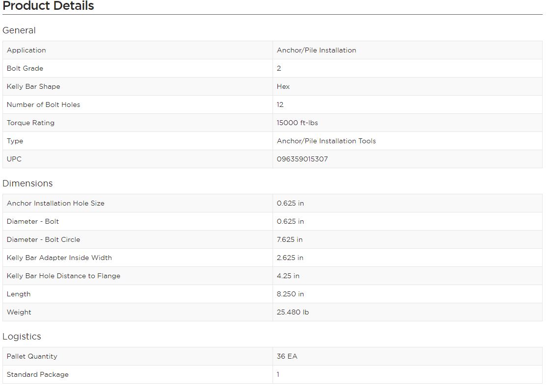The image size is (550, 392).
Task: Select the Bolt Grade label
Action: point(25,68)
